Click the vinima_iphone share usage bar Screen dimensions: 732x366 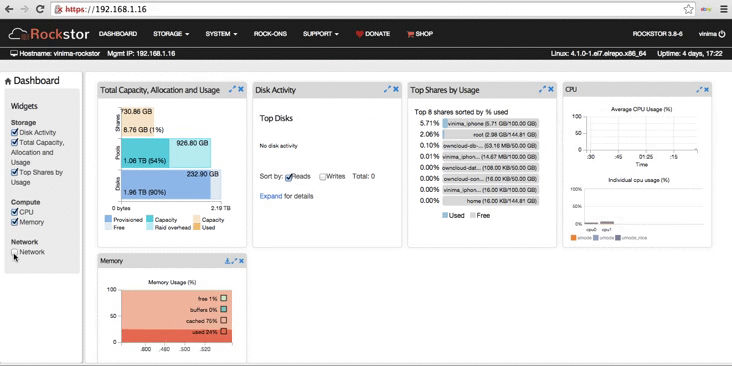pos(491,124)
